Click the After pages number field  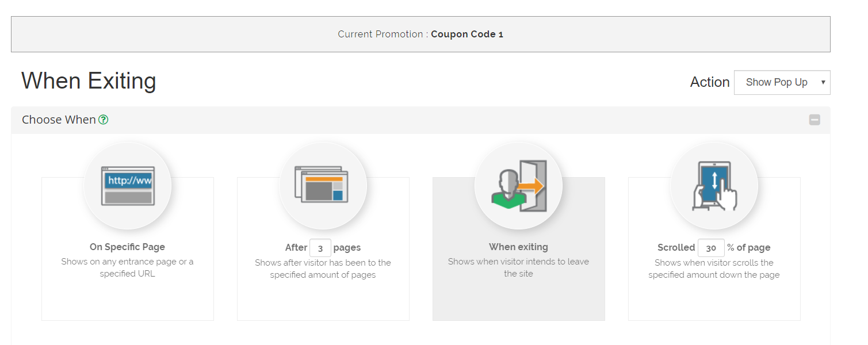320,248
